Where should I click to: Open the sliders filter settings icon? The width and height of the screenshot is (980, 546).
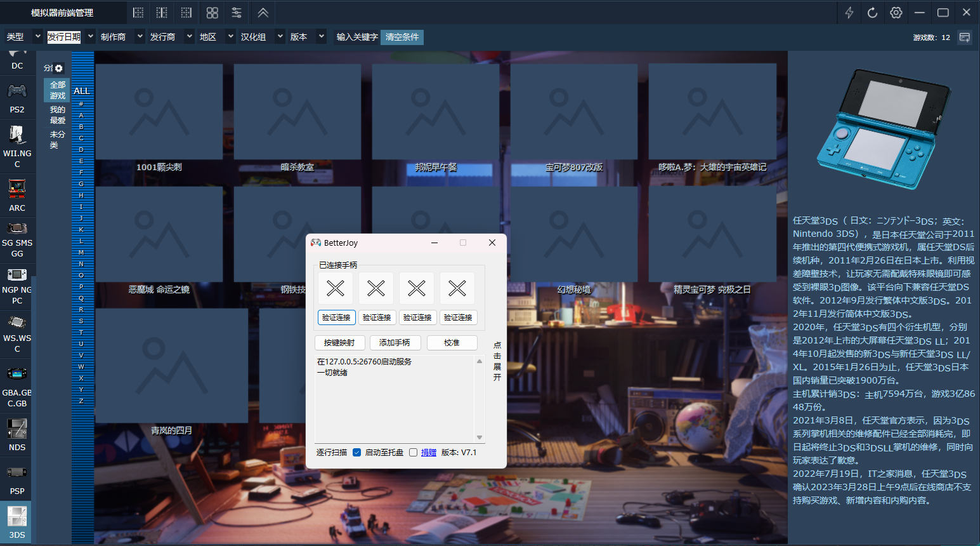pos(237,13)
